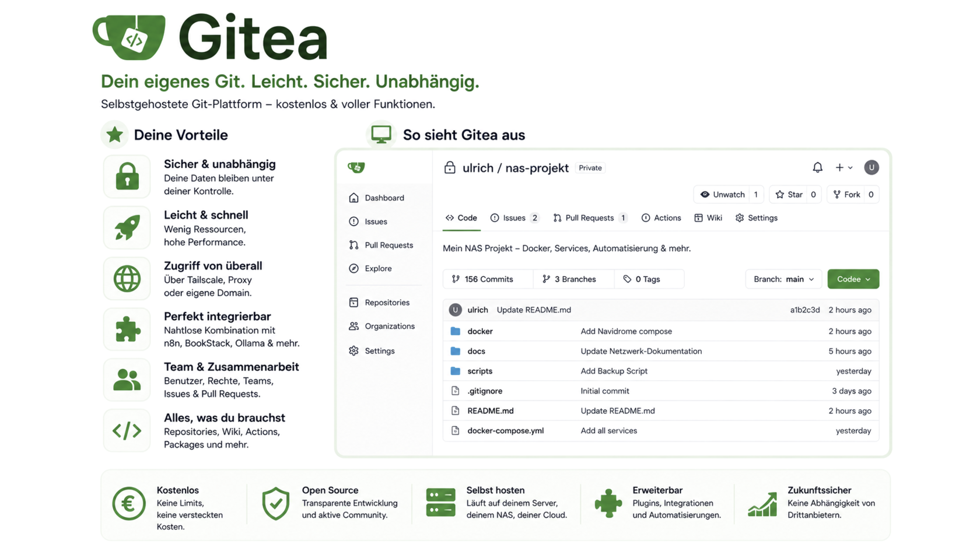Switch to the Actions tab
The height and width of the screenshot is (551, 980).
click(661, 218)
